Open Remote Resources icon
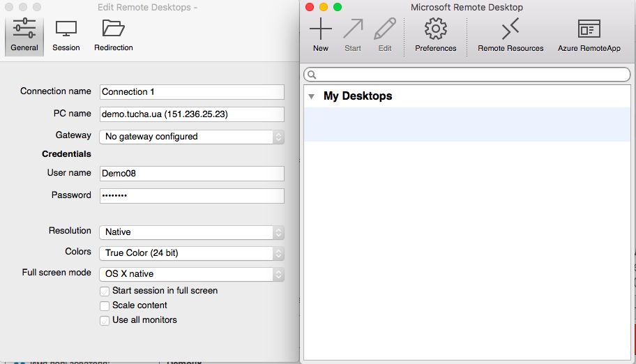 point(510,30)
